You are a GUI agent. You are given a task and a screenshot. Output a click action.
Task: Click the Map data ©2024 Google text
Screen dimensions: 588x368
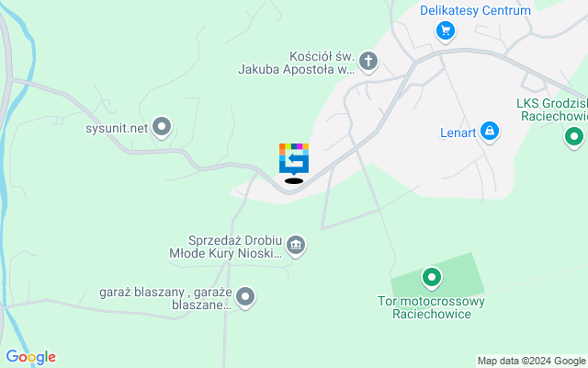pyautogui.click(x=531, y=362)
